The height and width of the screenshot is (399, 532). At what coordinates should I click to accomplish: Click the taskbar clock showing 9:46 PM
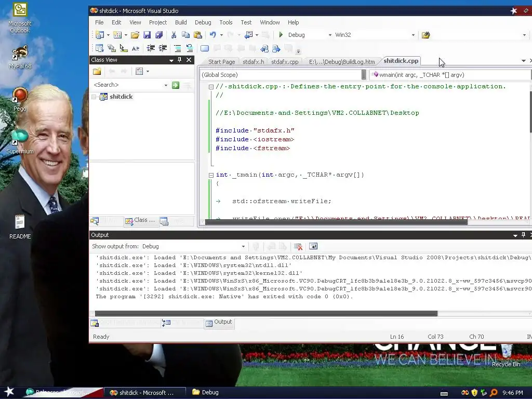pyautogui.click(x=512, y=393)
